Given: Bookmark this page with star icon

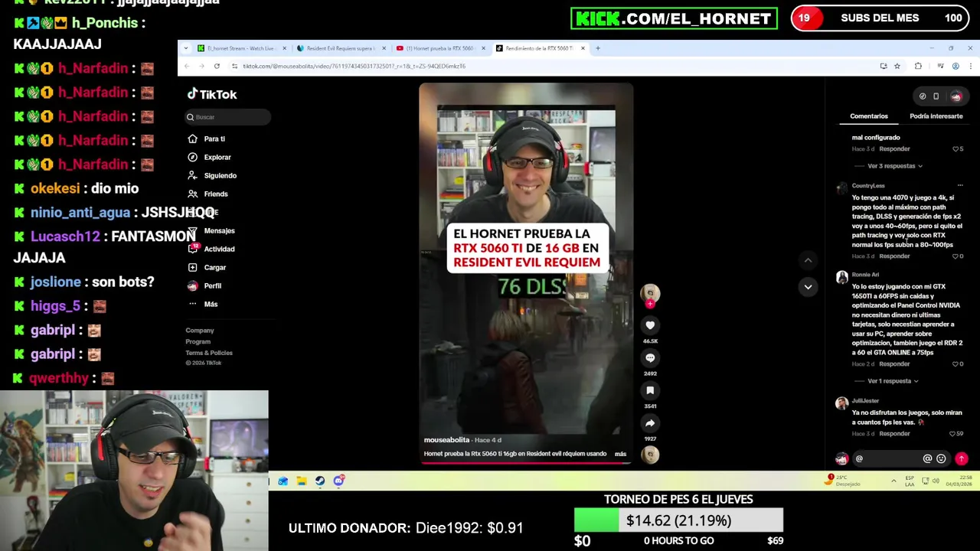Looking at the screenshot, I should coord(897,67).
